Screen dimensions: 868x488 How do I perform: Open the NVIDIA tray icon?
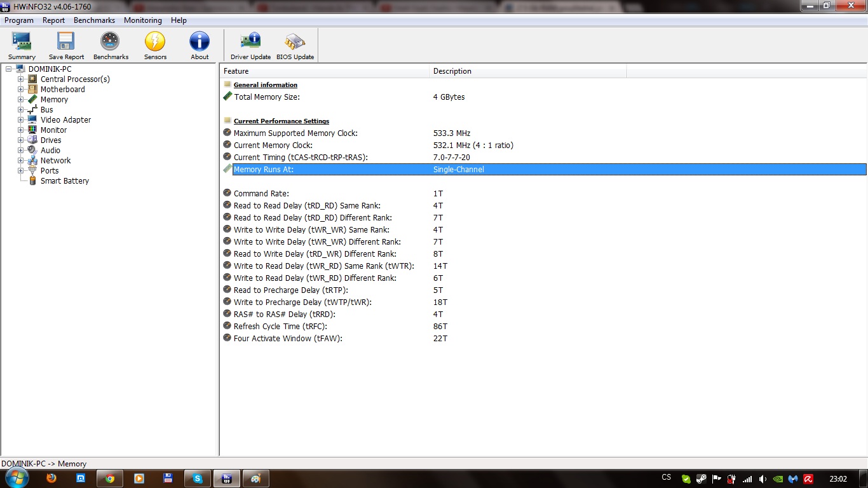[778, 479]
